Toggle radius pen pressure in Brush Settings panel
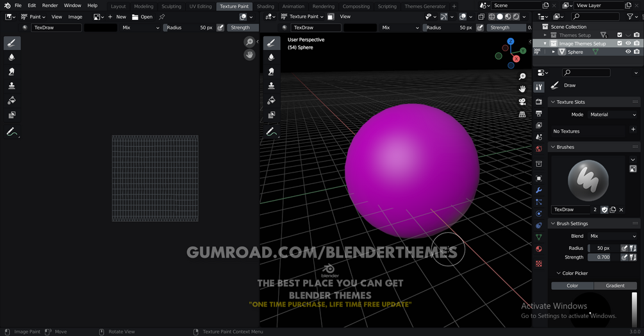The width and height of the screenshot is (644, 336). click(x=624, y=248)
